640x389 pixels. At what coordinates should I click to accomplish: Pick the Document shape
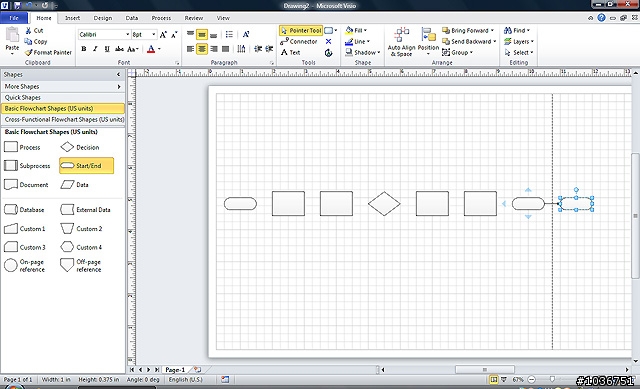[26, 184]
